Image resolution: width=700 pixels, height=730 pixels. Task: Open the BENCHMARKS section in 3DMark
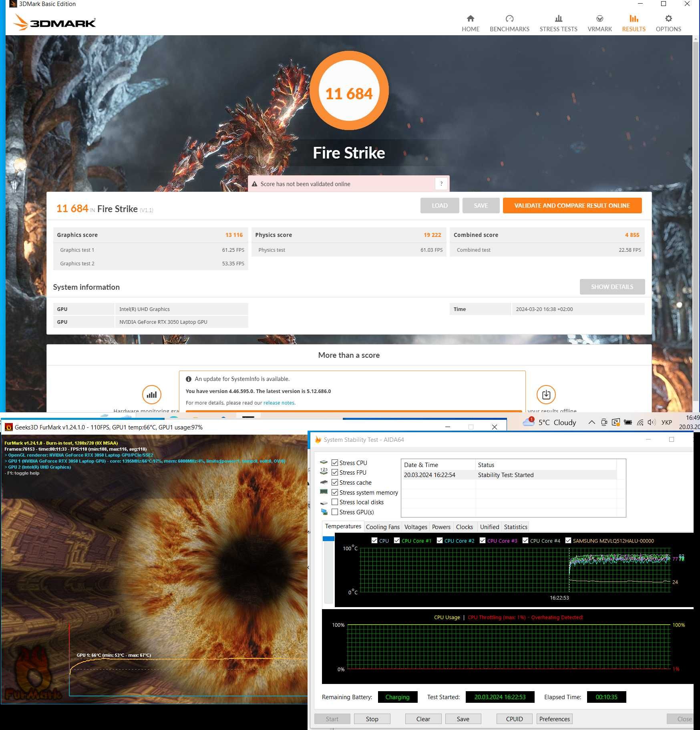[509, 24]
